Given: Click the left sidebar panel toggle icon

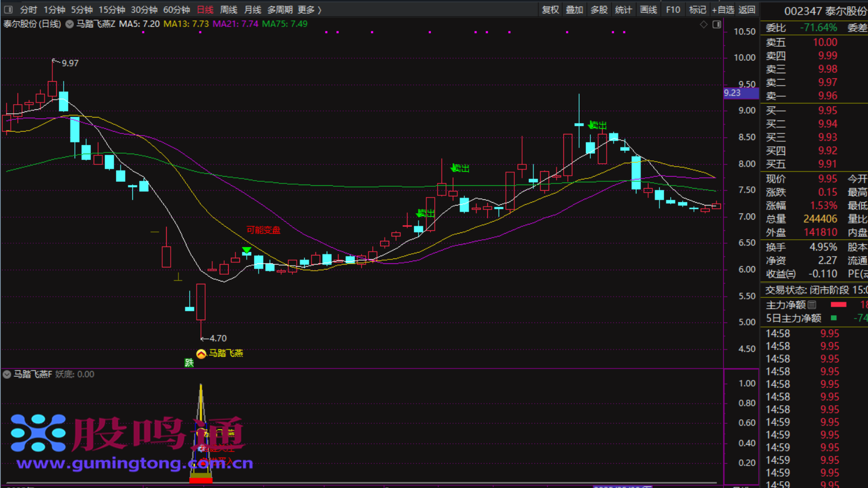Looking at the screenshot, I should tap(8, 10).
